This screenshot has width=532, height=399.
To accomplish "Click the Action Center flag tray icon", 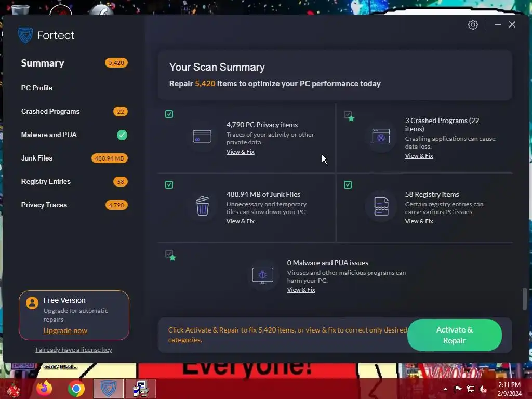I will pyautogui.click(x=458, y=389).
